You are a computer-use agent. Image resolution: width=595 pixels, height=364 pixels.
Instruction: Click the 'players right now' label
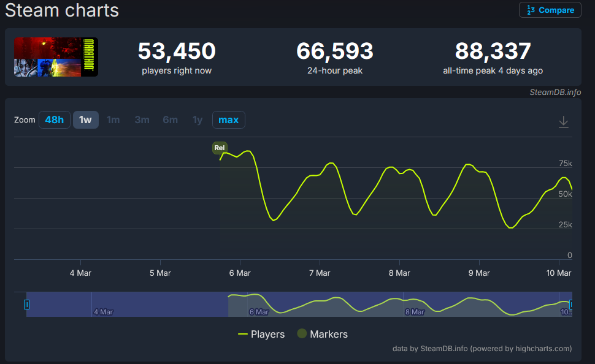(177, 70)
